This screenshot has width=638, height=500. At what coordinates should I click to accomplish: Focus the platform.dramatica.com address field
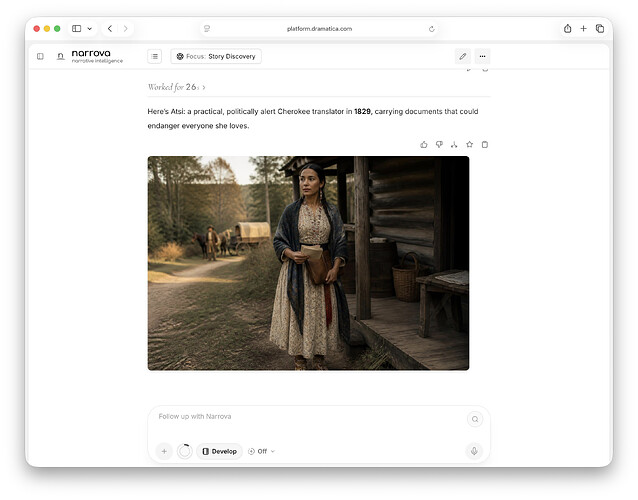(x=319, y=28)
